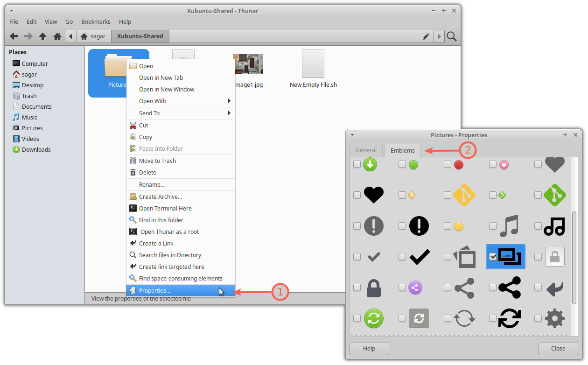Viewport: 588px width, 365px height.
Task: Check the gear emblem checkbox
Action: pyautogui.click(x=538, y=318)
